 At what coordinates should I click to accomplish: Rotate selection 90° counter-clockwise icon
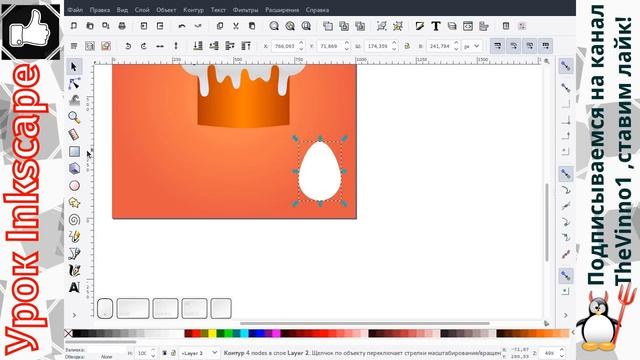(128, 46)
